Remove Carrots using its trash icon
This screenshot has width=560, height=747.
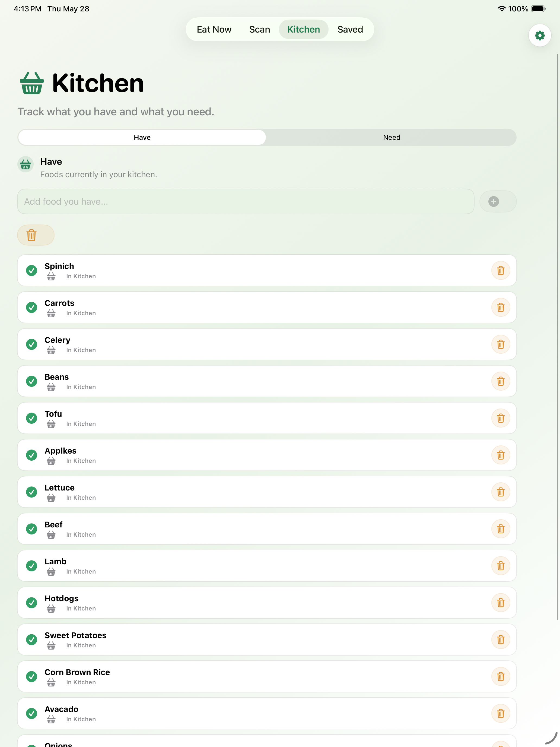pyautogui.click(x=500, y=307)
